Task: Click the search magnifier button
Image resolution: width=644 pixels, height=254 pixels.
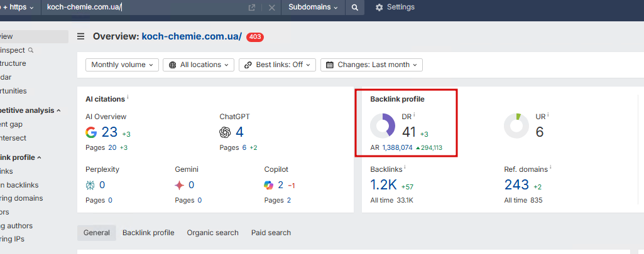Action: [355, 8]
